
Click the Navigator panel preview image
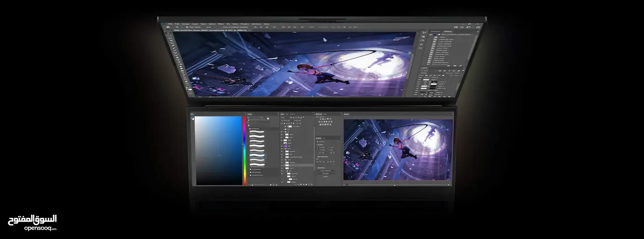pyautogui.click(x=398, y=150)
